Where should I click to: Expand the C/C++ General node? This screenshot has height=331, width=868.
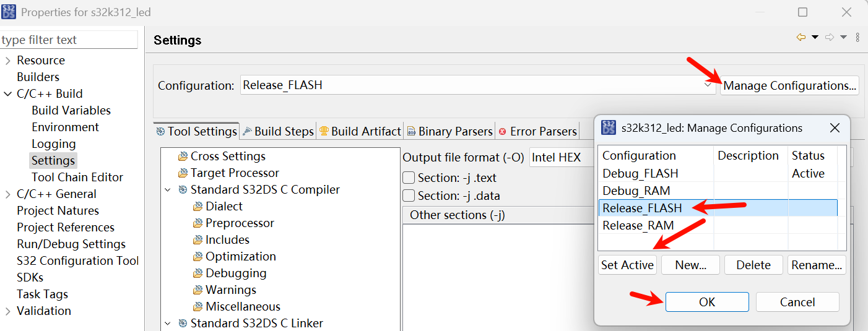click(7, 194)
